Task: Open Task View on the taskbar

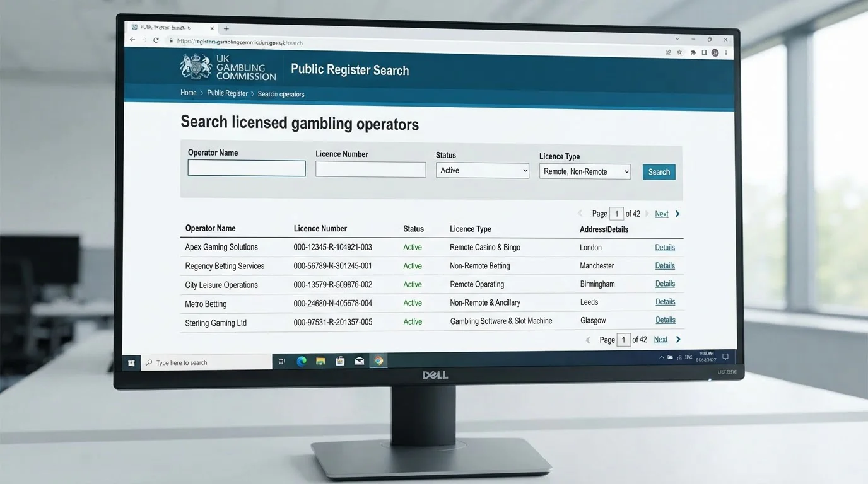Action: point(281,362)
